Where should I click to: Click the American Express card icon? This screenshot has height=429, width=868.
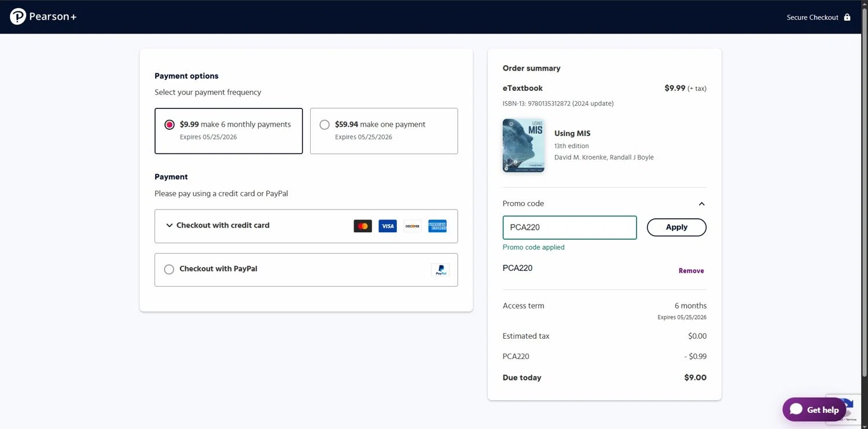tap(437, 226)
